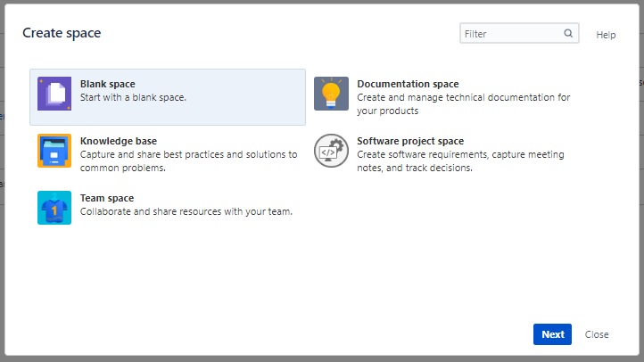Select the Software project space heading
The image size is (644, 362).
410,141
